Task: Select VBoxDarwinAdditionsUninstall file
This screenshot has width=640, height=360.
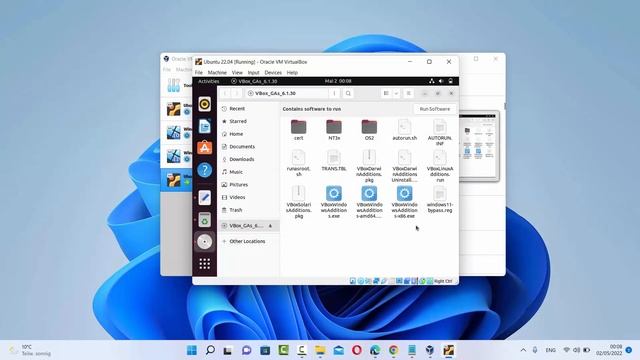Action: tap(404, 166)
